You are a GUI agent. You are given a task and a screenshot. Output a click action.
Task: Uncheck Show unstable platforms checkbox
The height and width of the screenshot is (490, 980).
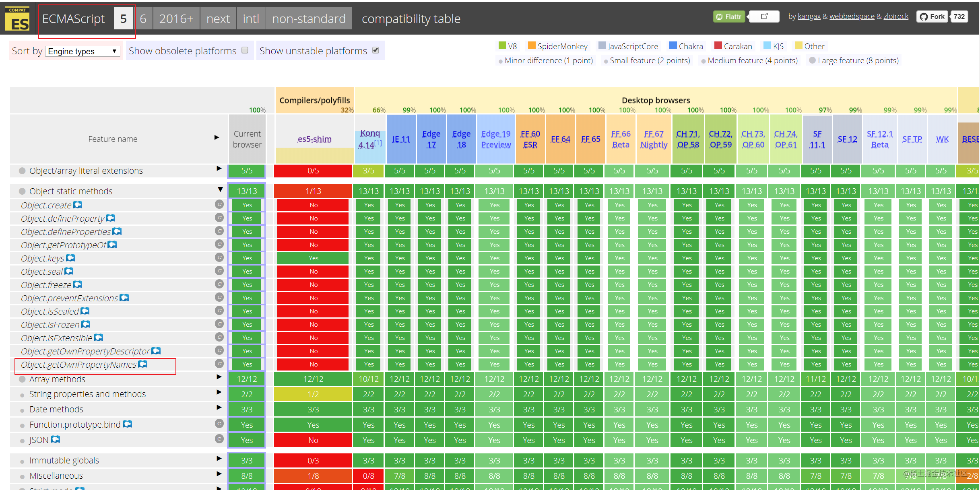[x=375, y=50]
